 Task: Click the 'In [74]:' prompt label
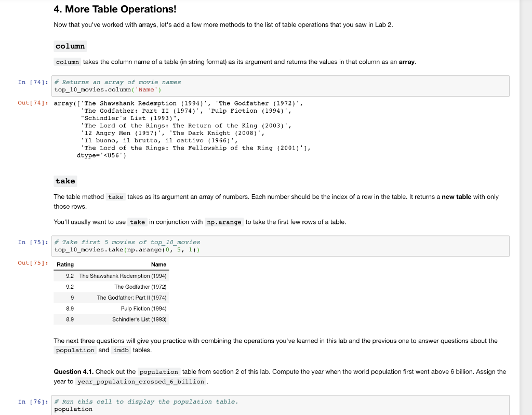(x=33, y=82)
